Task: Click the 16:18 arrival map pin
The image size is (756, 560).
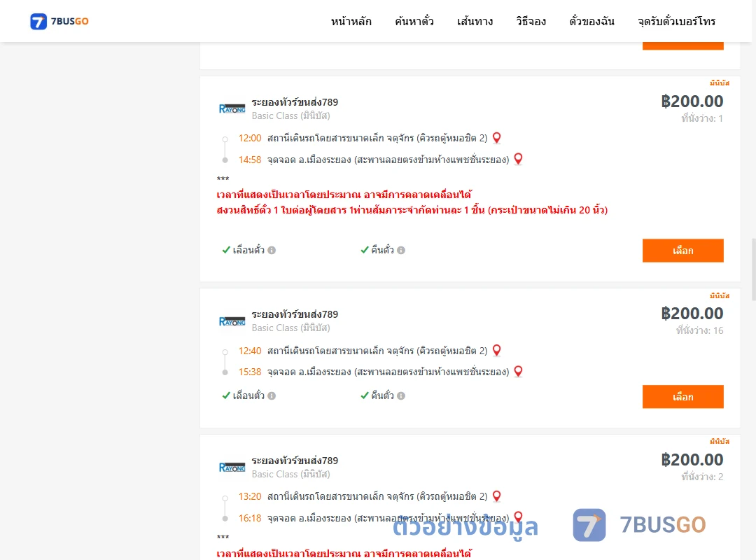Action: tap(518, 517)
